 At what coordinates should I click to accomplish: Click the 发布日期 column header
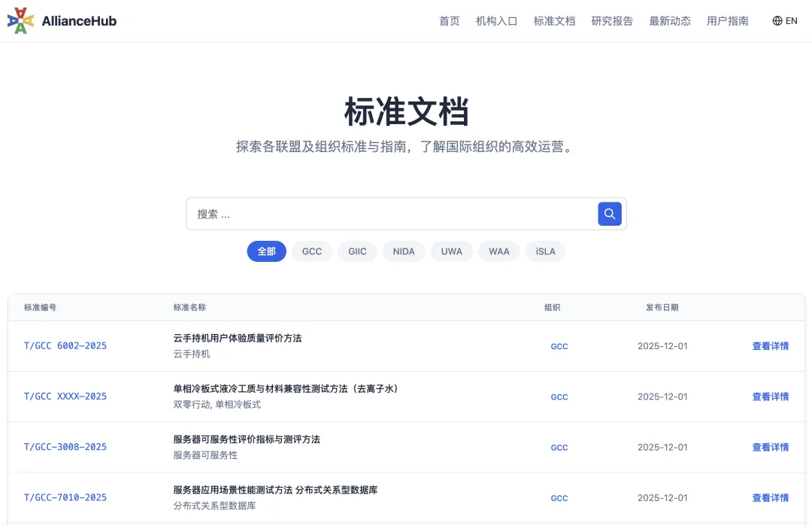662,308
